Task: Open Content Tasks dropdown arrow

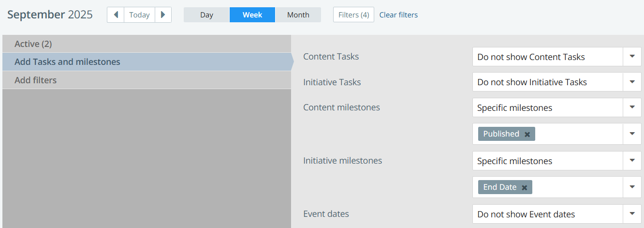Action: 632,57
